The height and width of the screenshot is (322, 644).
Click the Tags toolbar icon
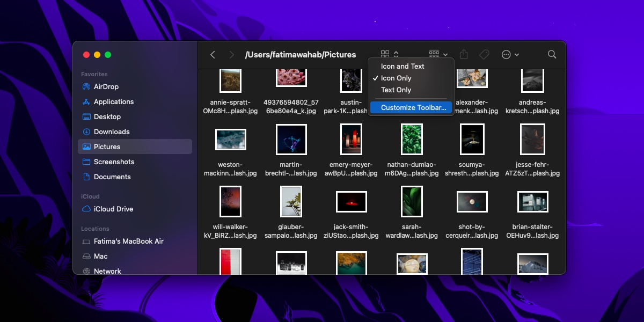tap(484, 54)
